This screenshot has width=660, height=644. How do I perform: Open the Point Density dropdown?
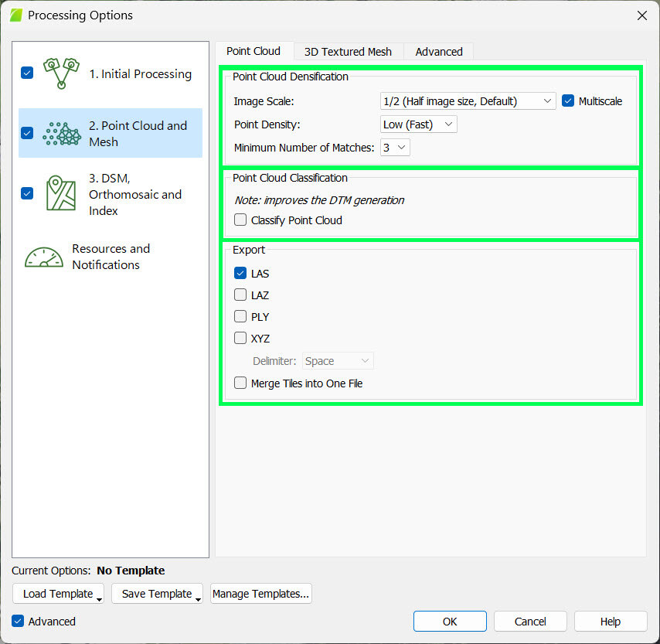click(x=418, y=124)
